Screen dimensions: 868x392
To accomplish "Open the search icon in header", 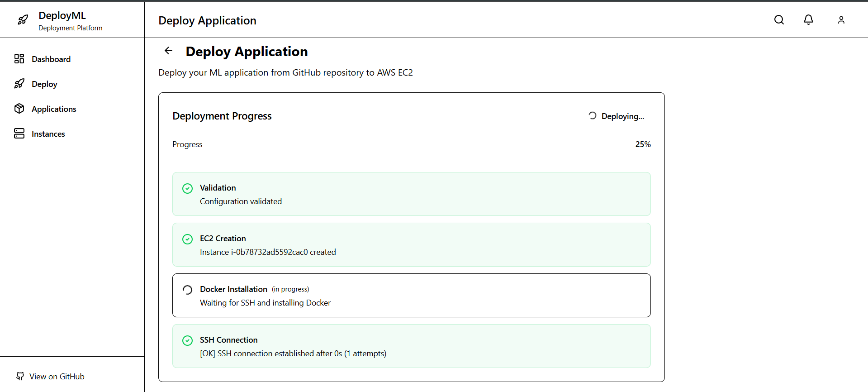I will click(779, 20).
